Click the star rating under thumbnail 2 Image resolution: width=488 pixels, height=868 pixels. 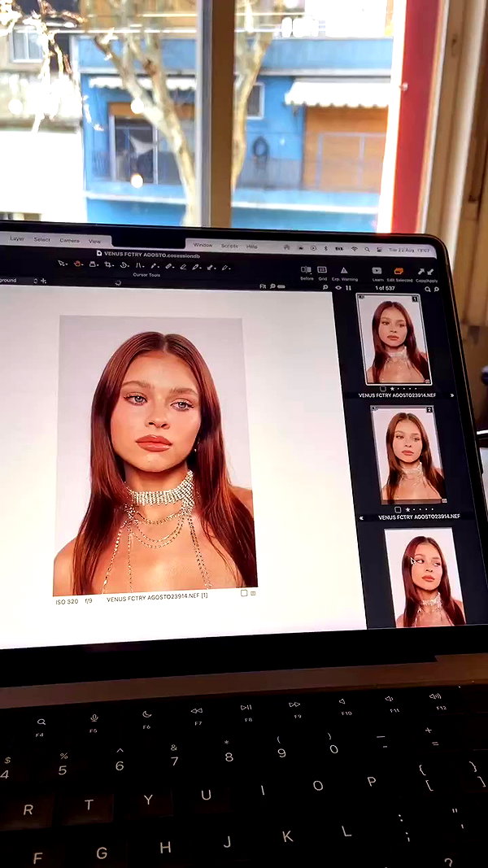420,510
